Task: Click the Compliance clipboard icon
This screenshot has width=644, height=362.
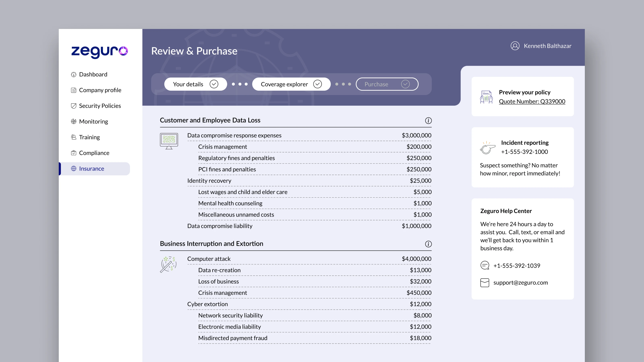Action: coord(73,153)
